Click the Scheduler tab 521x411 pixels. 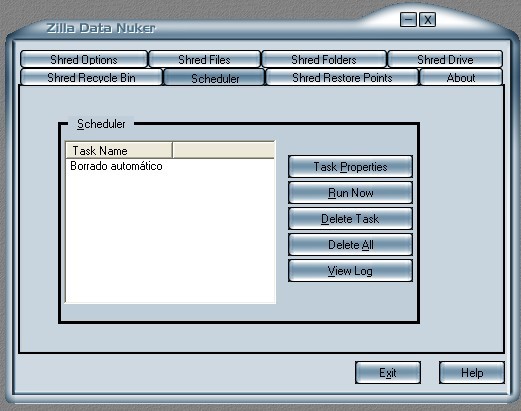pyautogui.click(x=215, y=78)
